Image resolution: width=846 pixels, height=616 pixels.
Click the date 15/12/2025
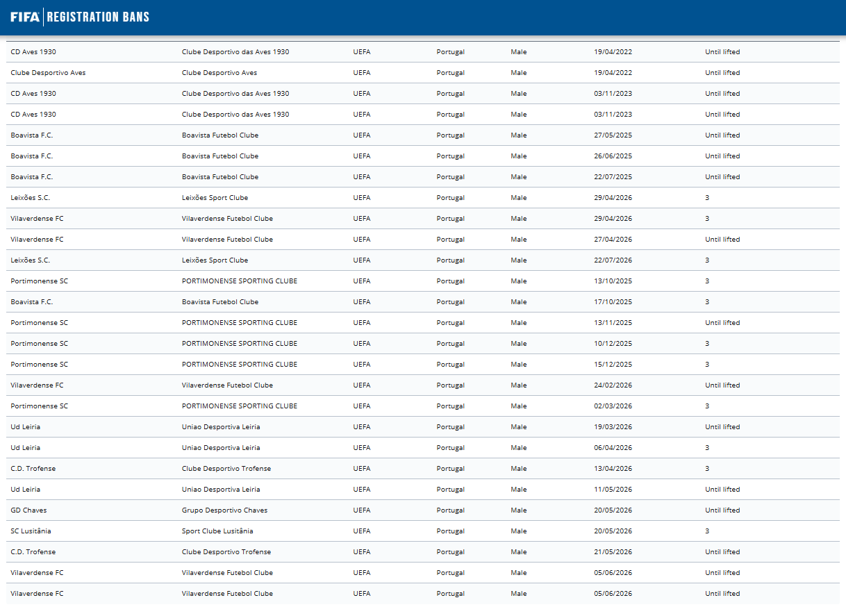point(613,365)
